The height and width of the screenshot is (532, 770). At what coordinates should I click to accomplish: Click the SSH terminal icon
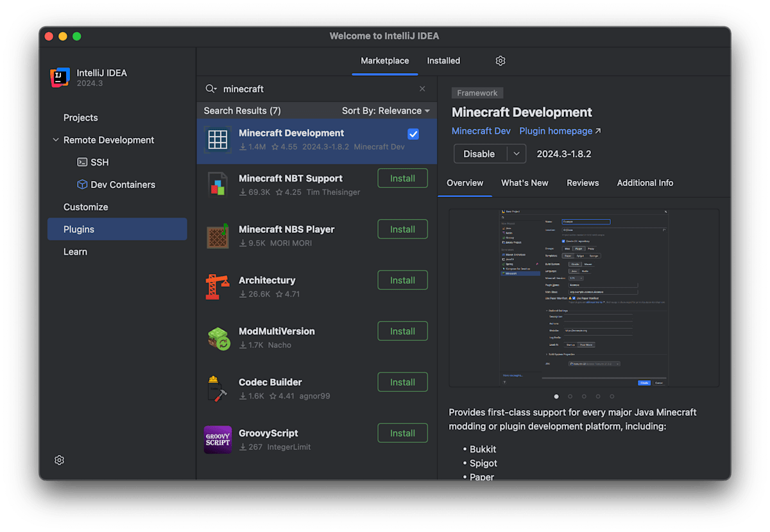tap(82, 162)
